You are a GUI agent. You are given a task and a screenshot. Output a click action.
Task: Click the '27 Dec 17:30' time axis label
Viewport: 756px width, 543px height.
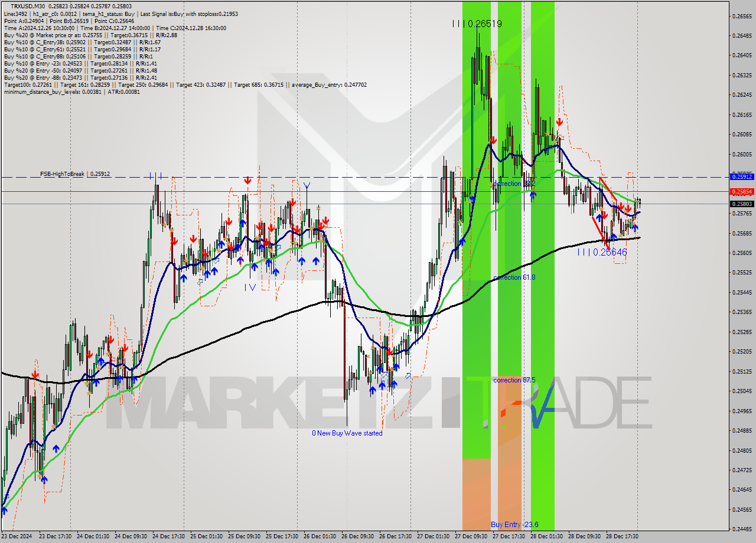click(x=509, y=537)
